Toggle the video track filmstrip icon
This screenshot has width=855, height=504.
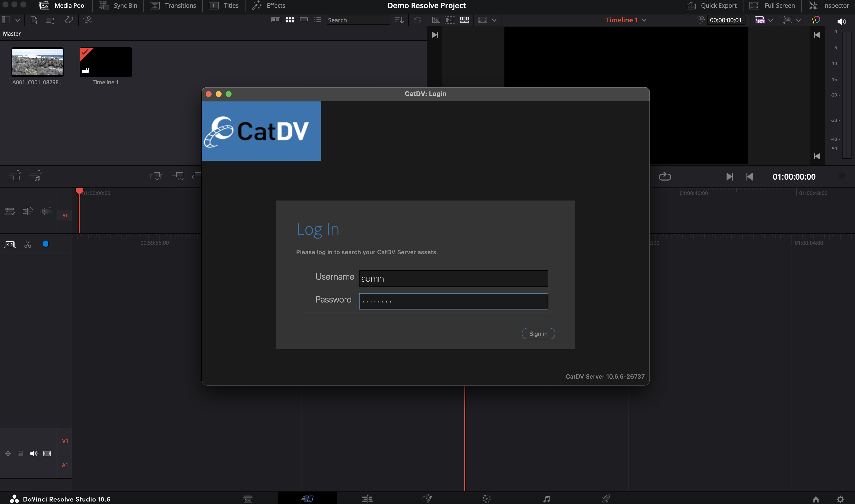(x=47, y=454)
